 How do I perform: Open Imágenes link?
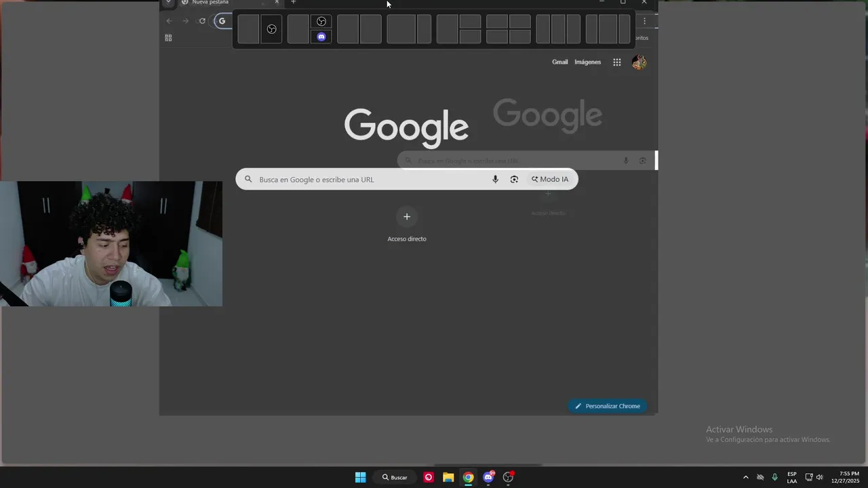(588, 62)
